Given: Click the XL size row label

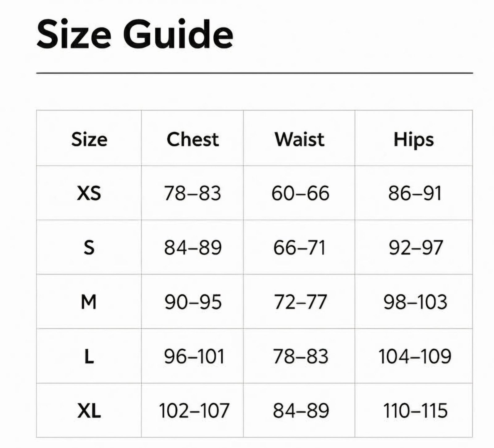Looking at the screenshot, I should click(x=89, y=411).
